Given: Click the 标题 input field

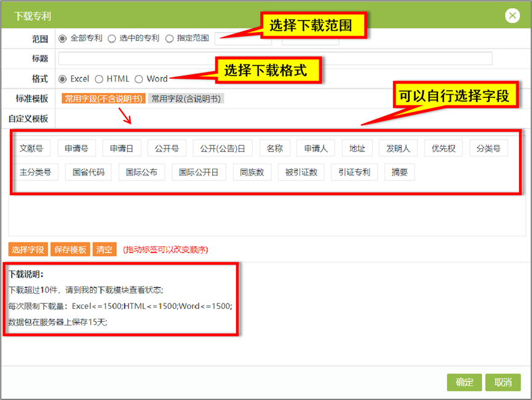Looking at the screenshot, I should (x=275, y=58).
